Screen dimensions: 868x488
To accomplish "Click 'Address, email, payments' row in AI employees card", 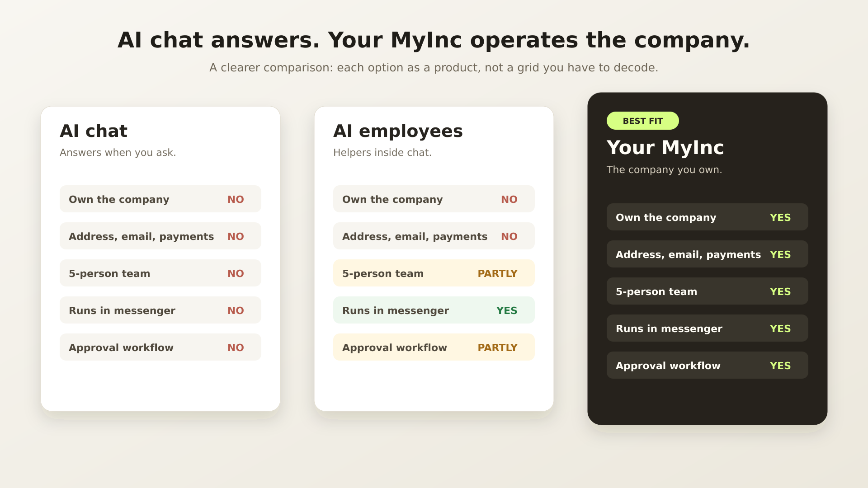I will [434, 236].
